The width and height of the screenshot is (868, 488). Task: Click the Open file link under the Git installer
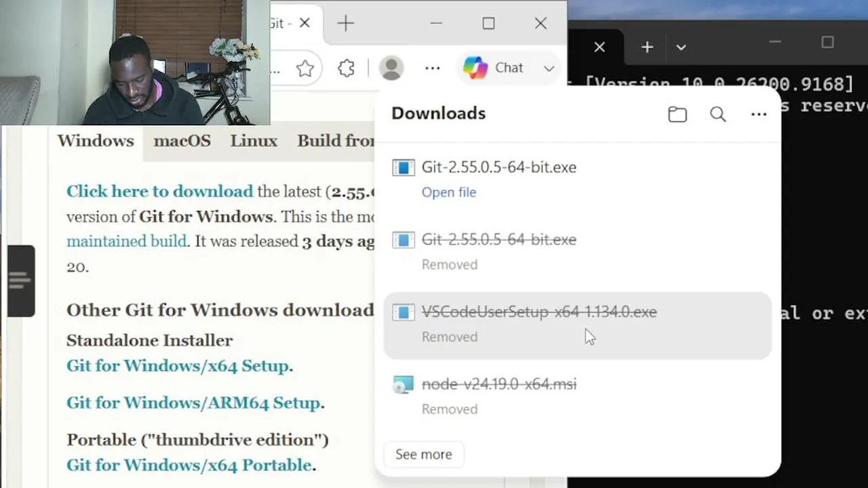(x=449, y=192)
